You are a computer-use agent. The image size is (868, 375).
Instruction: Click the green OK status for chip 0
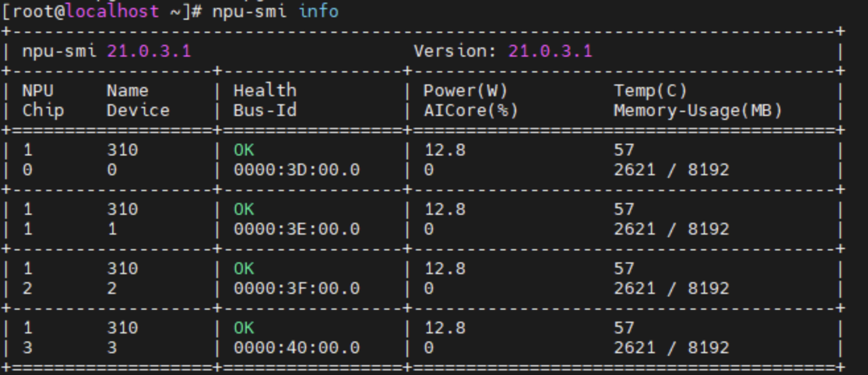(x=244, y=151)
